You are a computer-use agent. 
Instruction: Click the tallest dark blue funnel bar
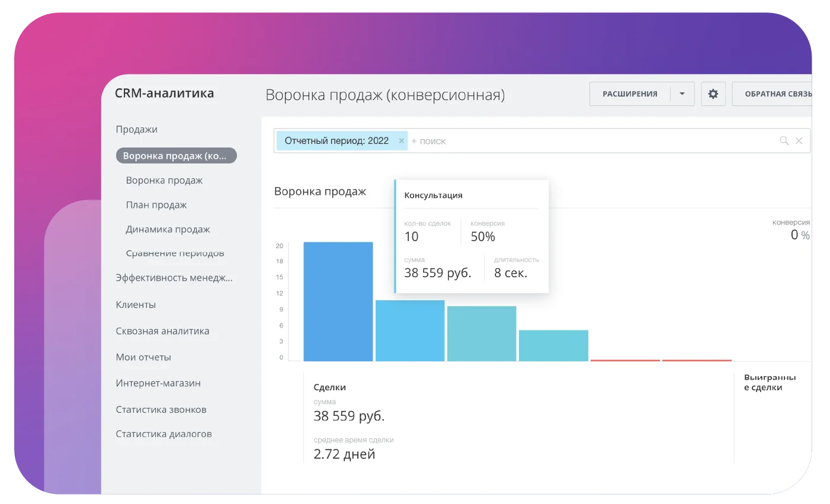click(x=338, y=301)
